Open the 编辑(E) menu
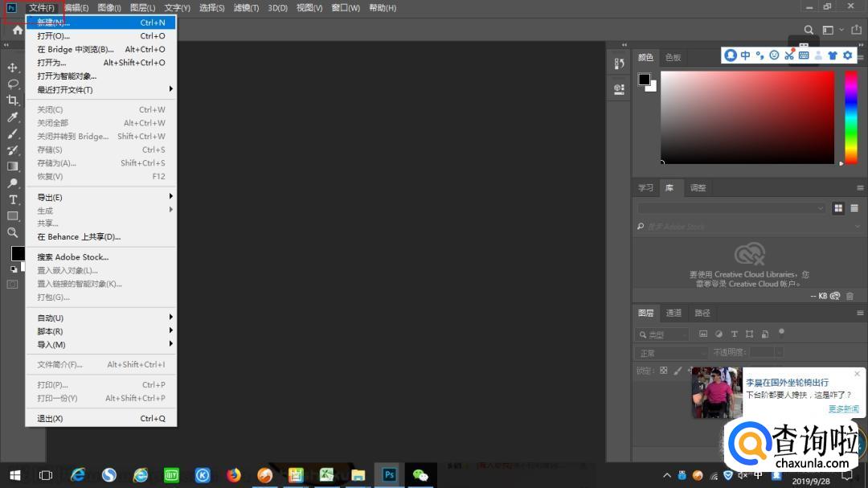The height and width of the screenshot is (488, 868). (76, 8)
